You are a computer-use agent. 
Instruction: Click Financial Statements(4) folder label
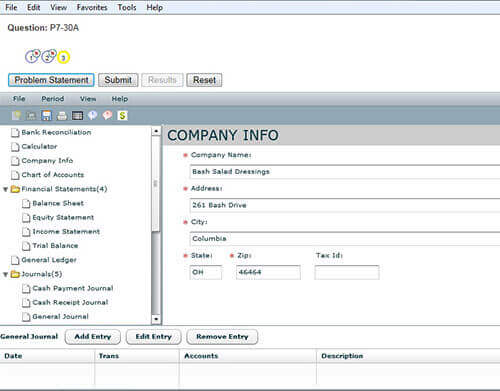coord(64,189)
